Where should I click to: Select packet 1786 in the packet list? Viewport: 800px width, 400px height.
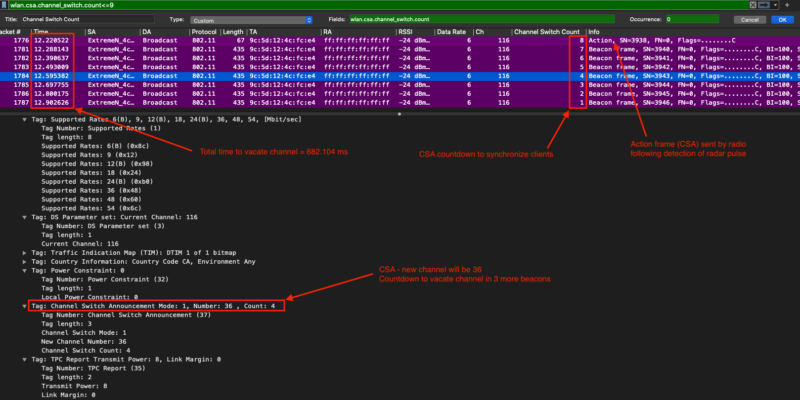pyautogui.click(x=300, y=103)
